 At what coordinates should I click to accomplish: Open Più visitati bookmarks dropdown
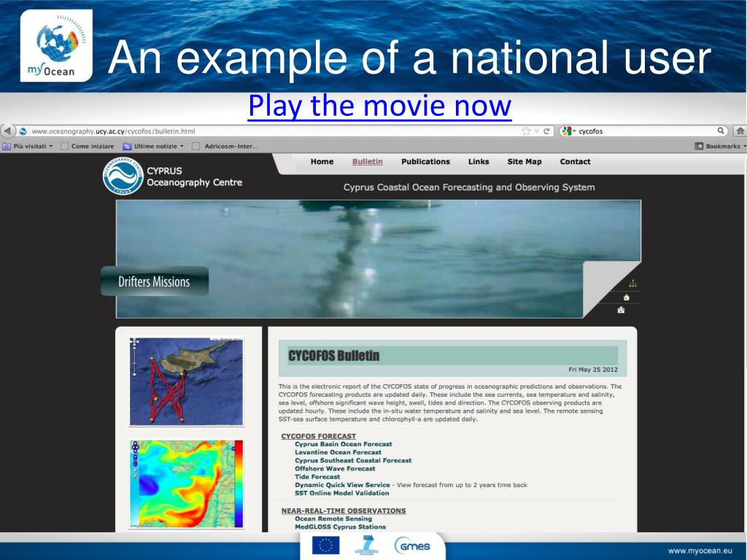(x=28, y=146)
